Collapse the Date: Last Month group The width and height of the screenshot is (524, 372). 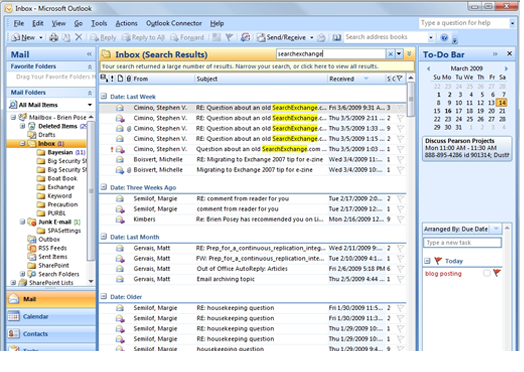click(104, 237)
